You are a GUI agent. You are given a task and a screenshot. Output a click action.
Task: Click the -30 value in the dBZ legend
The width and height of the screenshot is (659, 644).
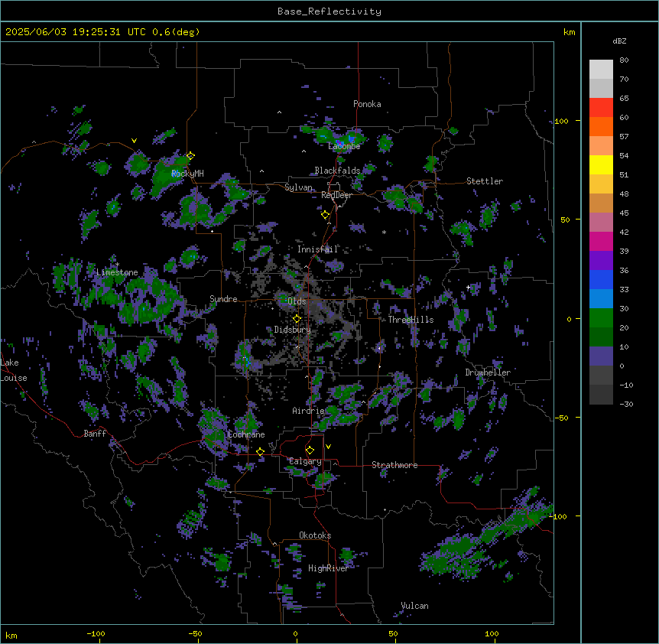pos(626,405)
